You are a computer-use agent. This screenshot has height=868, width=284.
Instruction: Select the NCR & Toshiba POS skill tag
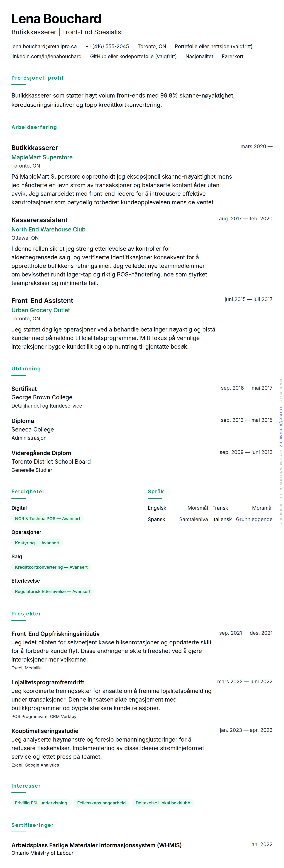coord(48,519)
